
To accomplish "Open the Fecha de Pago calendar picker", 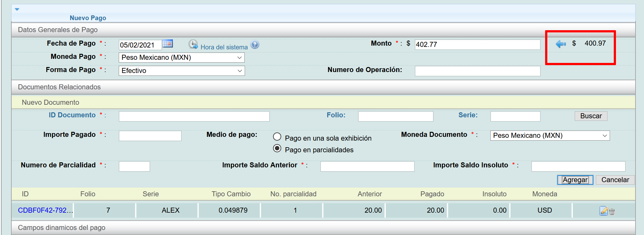I will pyautogui.click(x=167, y=44).
